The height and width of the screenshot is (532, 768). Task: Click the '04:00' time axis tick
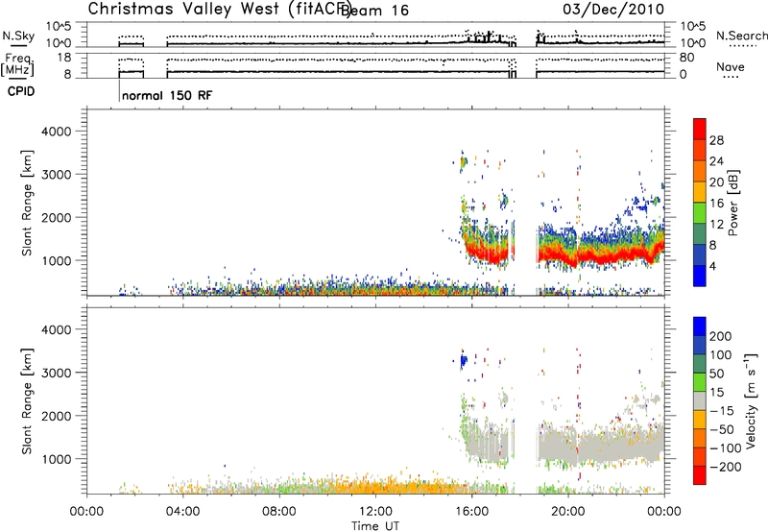pos(183,512)
